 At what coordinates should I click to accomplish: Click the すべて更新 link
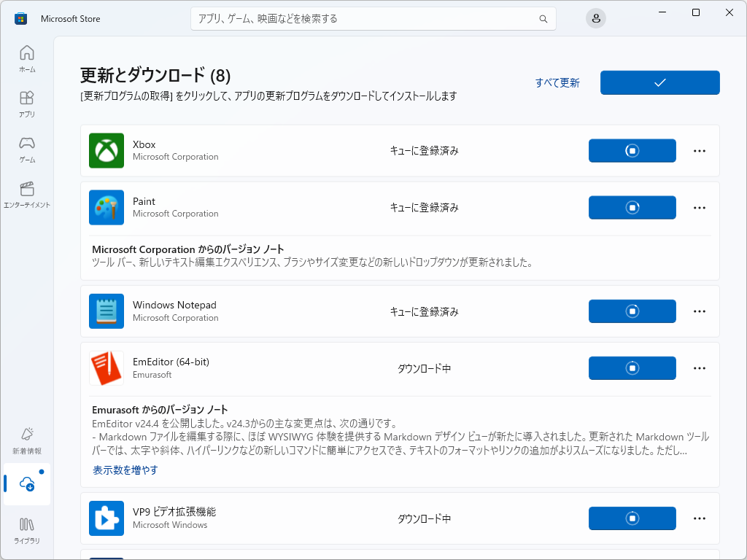coord(557,82)
